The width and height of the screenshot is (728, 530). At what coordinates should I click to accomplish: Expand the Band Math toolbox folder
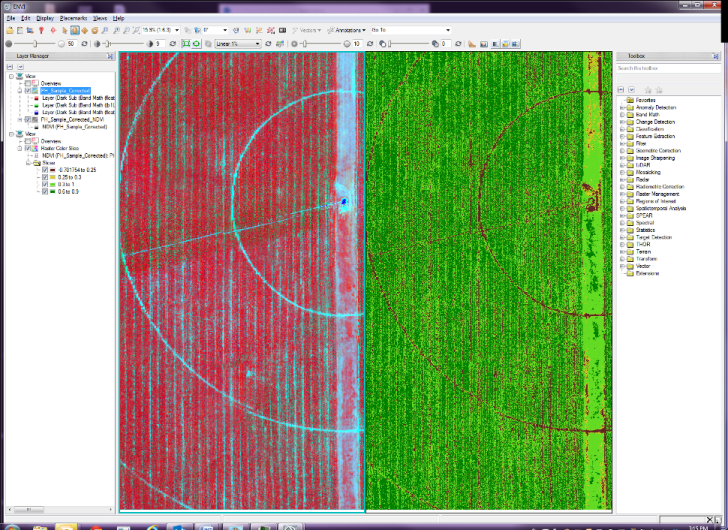[622, 114]
